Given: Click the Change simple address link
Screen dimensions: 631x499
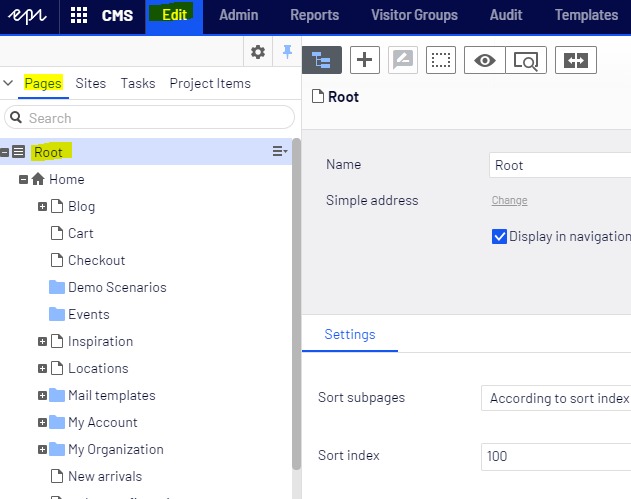Looking at the screenshot, I should (509, 201).
